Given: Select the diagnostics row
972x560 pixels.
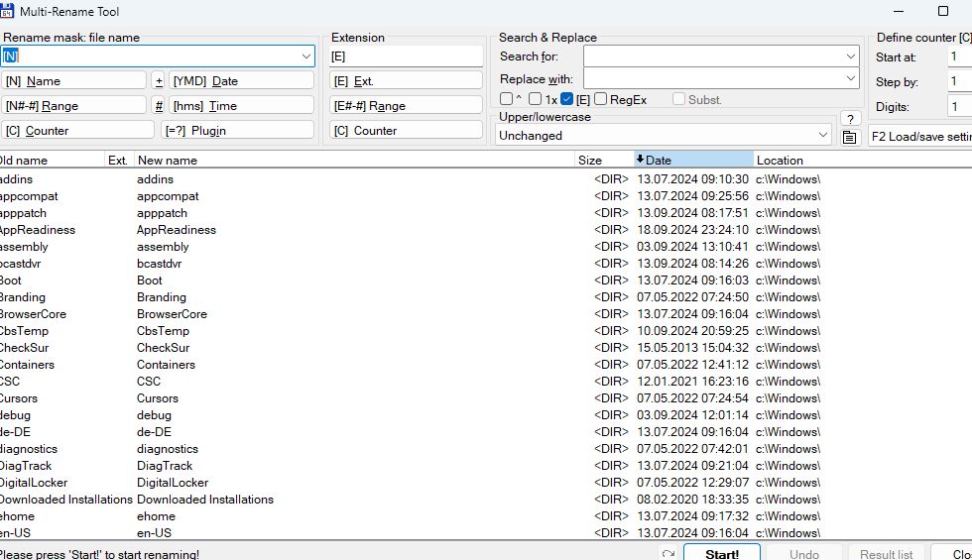Looking at the screenshot, I should pos(486,448).
